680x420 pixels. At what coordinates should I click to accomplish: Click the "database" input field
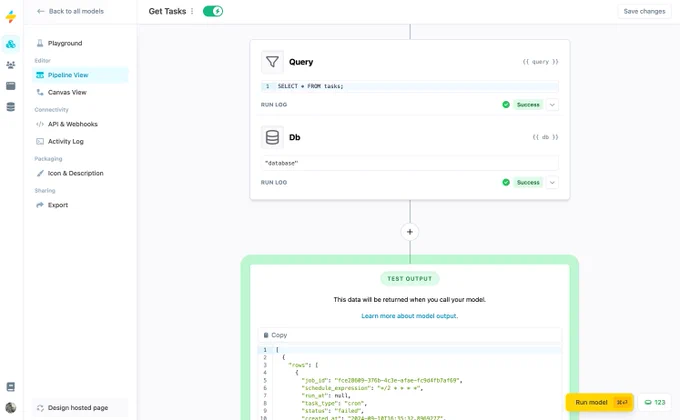coord(409,163)
